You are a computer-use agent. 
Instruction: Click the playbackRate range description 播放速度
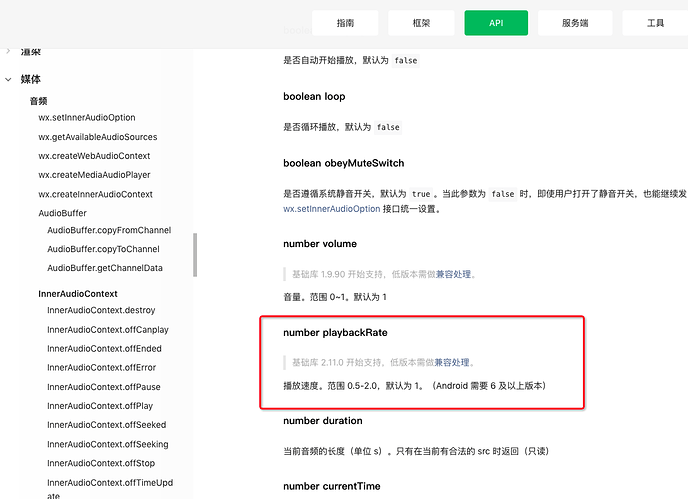coord(415,386)
